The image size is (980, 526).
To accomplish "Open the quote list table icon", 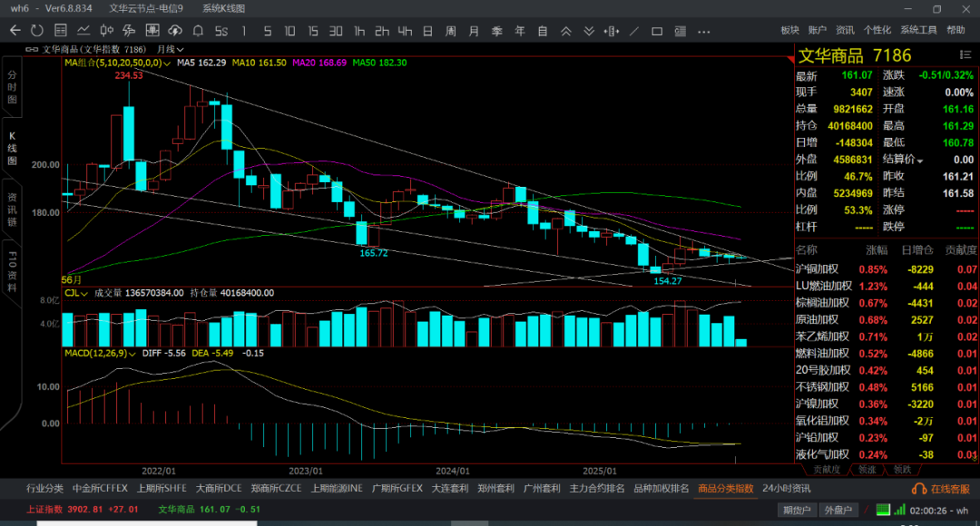I will click(60, 31).
